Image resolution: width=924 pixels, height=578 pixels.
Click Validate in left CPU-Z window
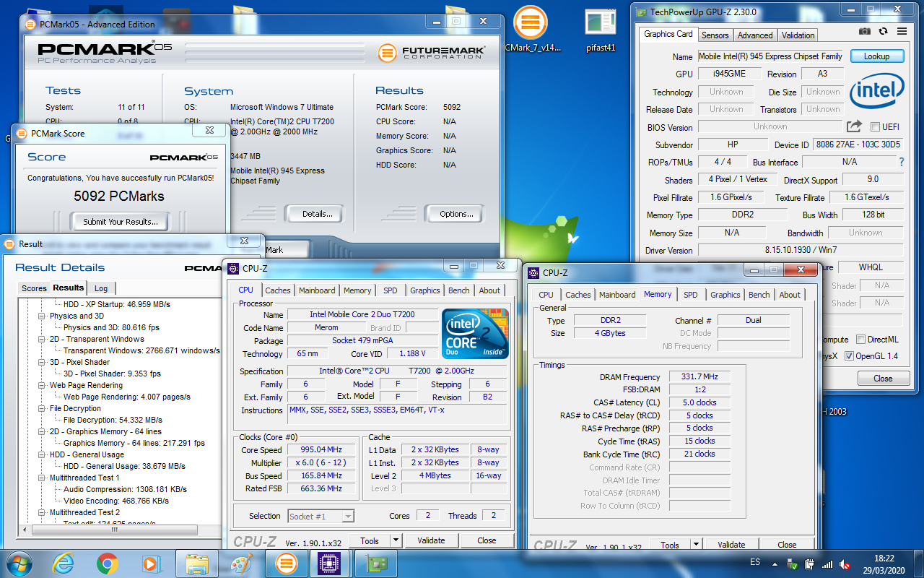(430, 540)
